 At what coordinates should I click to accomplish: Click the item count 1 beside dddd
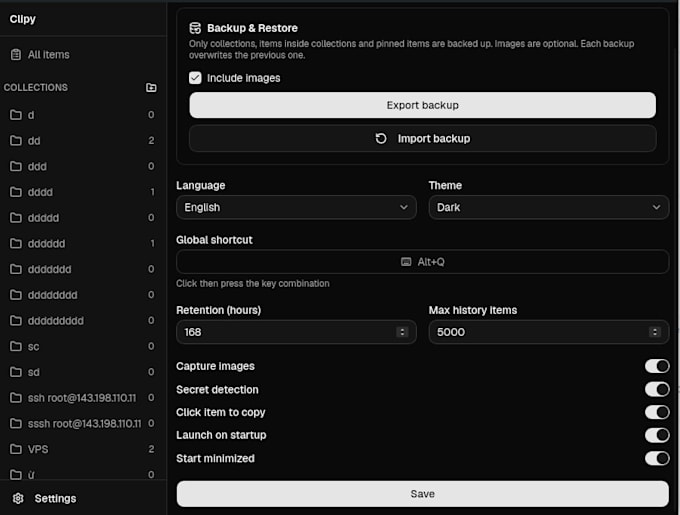152,192
